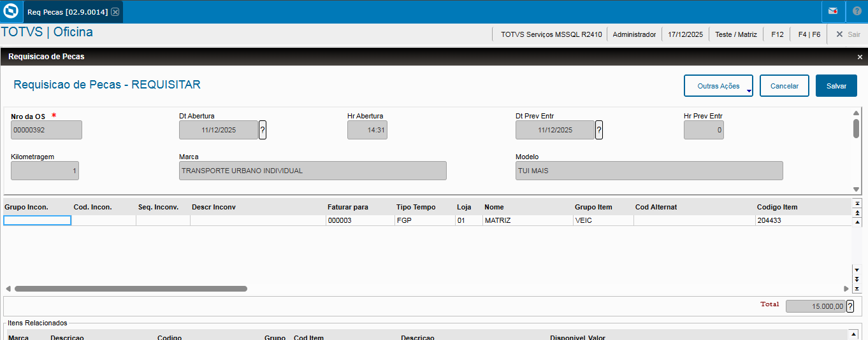This screenshot has height=340, width=868.
Task: Click the Marca field
Action: [x=313, y=171]
